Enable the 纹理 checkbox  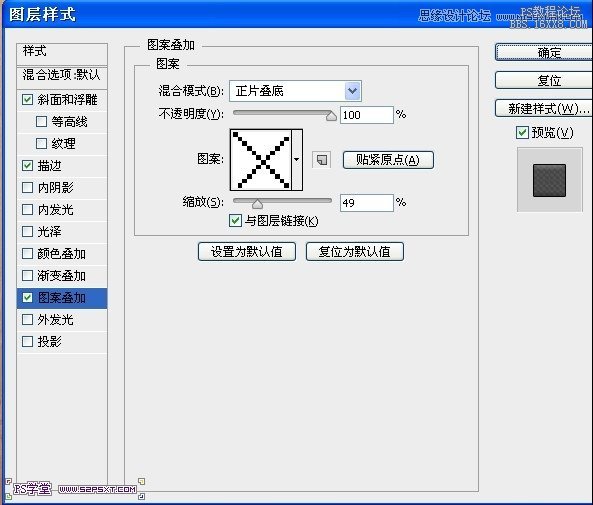[41, 143]
